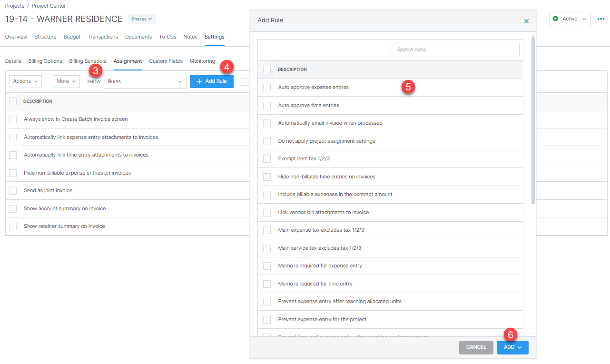Select all rules using the header checkbox

tap(266, 69)
